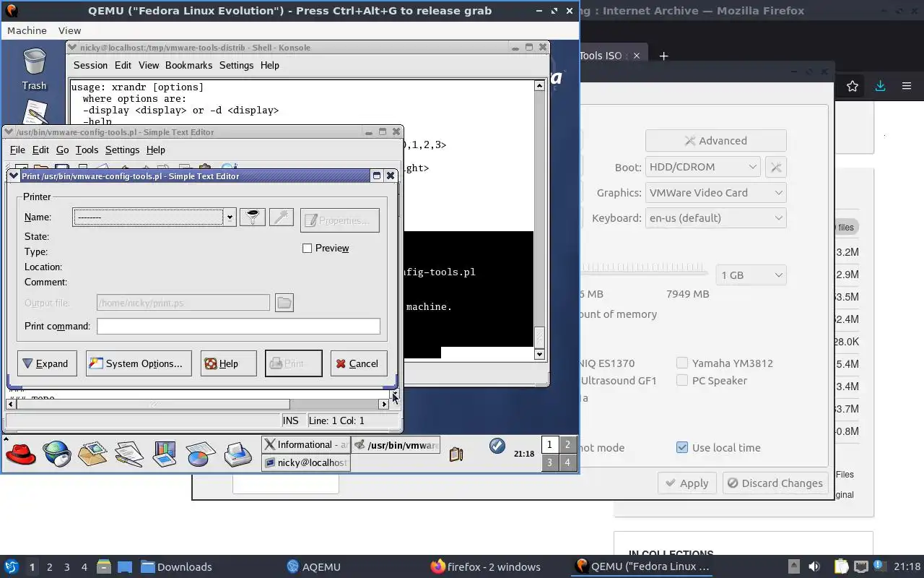Open the Graphics VMWare Video Card dropdown
Viewport: 924px width, 578px height.
pyautogui.click(x=715, y=193)
